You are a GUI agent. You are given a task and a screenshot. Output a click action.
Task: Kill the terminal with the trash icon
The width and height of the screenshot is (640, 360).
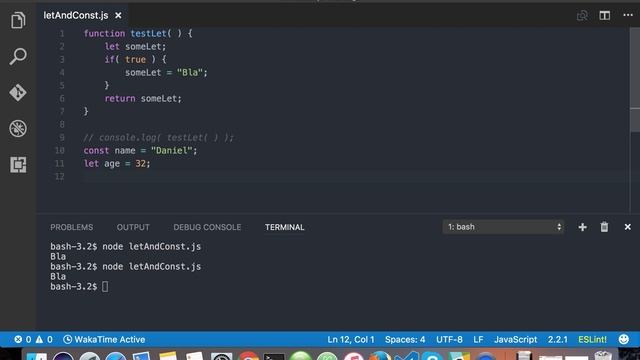[x=604, y=227]
